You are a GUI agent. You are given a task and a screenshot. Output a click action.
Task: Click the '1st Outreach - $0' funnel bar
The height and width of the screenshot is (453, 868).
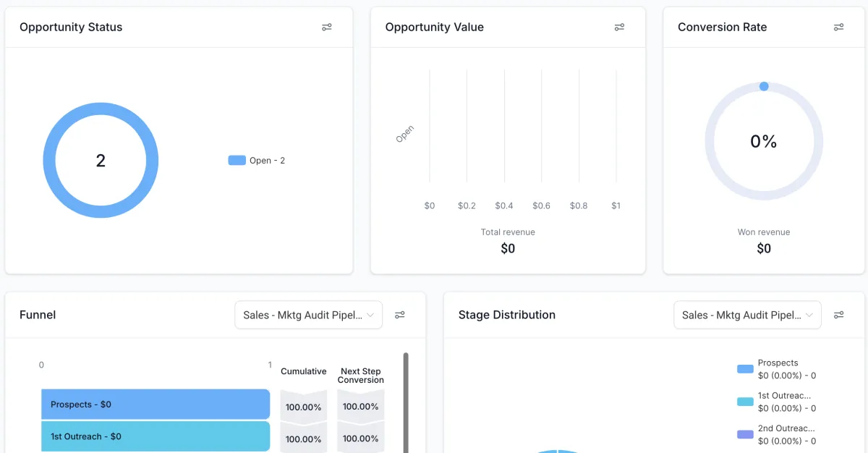[155, 436]
